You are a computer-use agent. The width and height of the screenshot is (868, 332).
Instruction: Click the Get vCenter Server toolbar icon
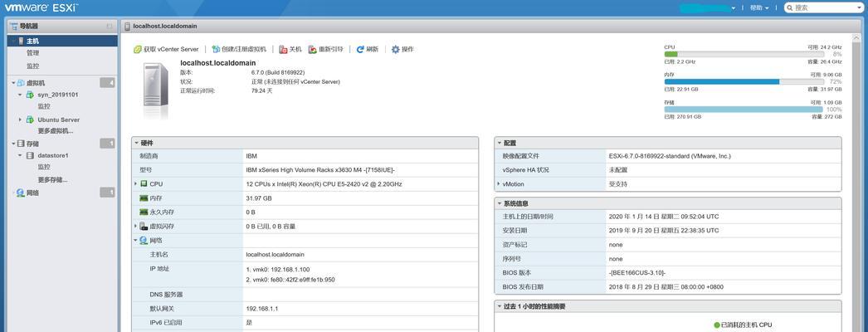[x=137, y=49]
